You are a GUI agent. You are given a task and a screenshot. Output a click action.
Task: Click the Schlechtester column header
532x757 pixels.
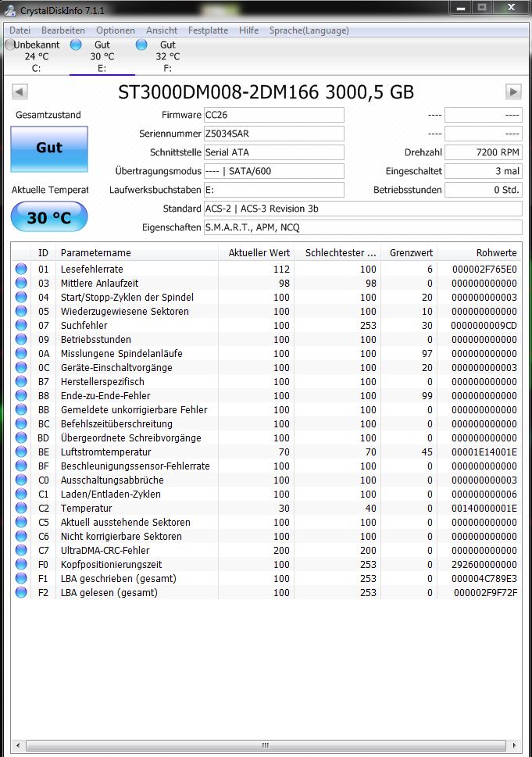click(x=338, y=252)
